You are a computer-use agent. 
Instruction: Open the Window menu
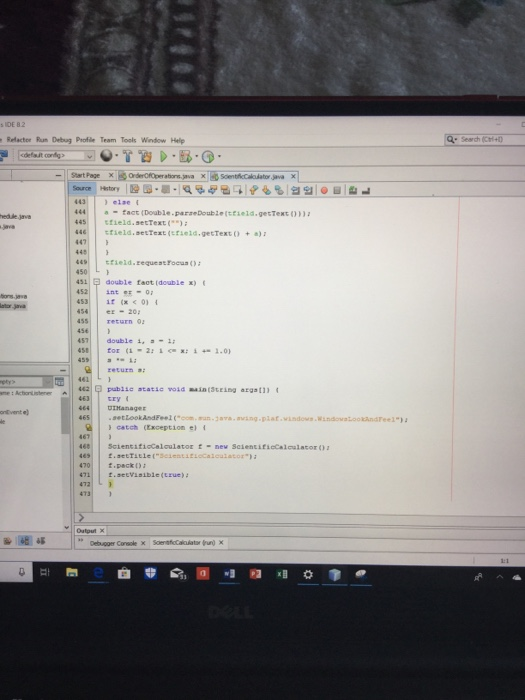pos(153,140)
